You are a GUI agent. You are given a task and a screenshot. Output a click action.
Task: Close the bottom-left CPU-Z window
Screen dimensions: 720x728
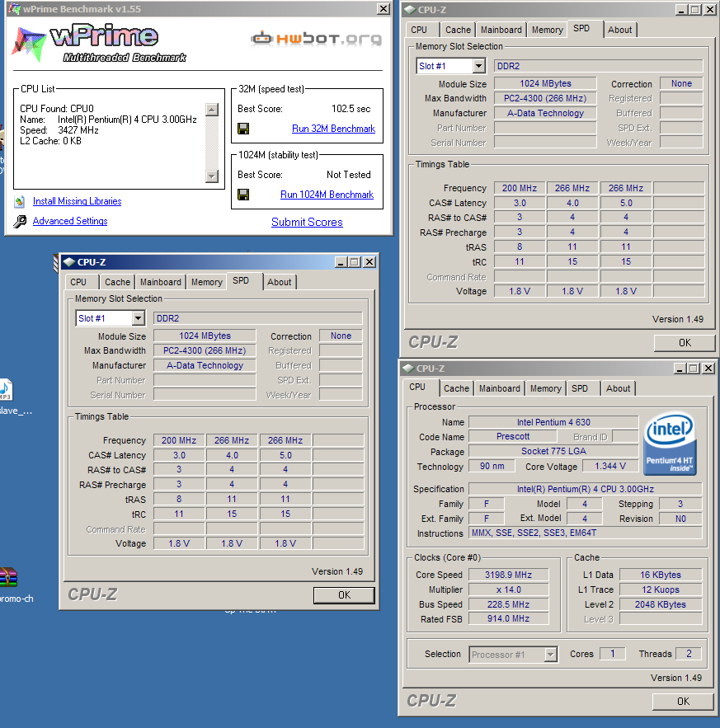(x=369, y=262)
